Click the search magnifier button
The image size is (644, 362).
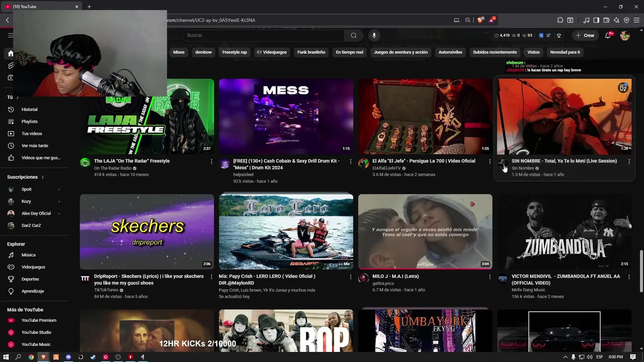click(x=354, y=35)
